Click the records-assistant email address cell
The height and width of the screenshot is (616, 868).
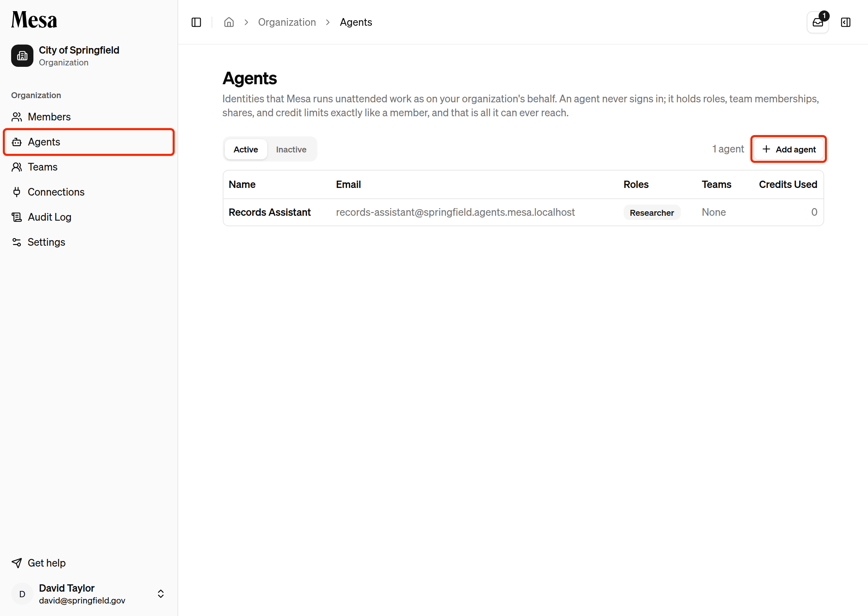click(455, 212)
